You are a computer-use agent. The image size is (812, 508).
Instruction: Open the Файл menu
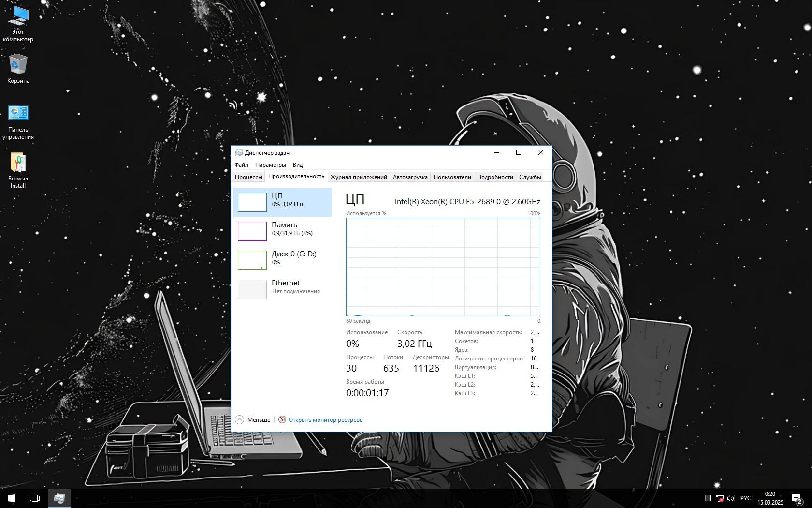click(x=241, y=165)
